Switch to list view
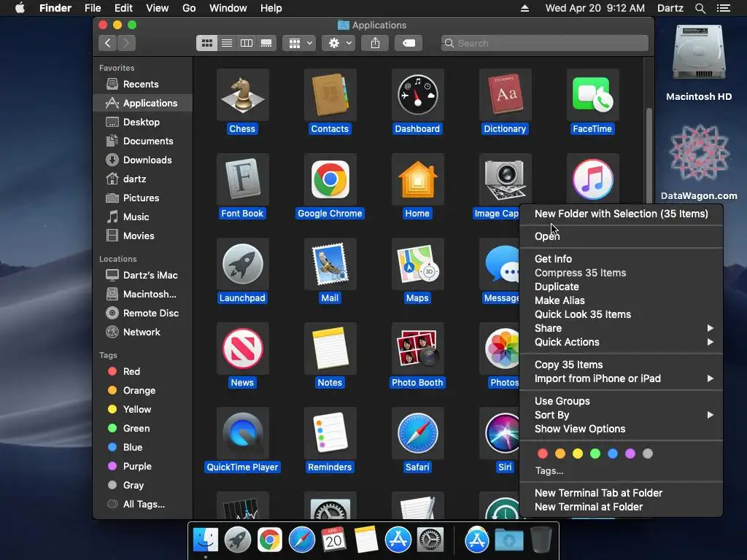 tap(227, 43)
